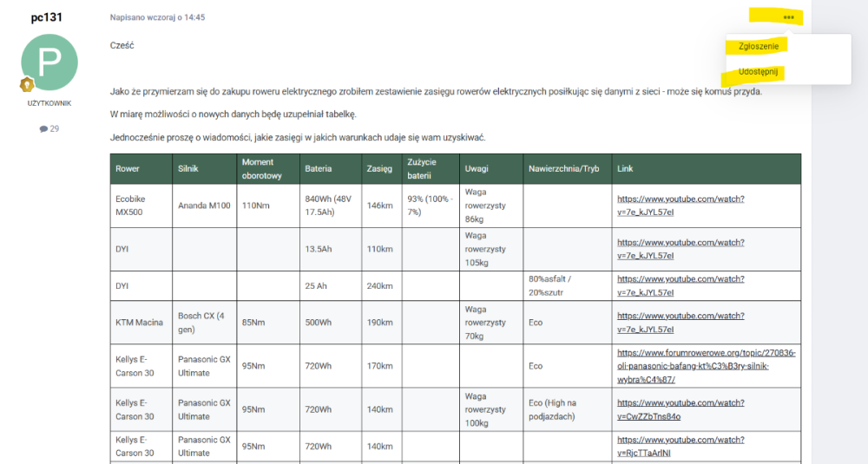Screen dimensions: 868x464
Task: Open YouTube link in DYI 25 Ah row
Action: click(681, 286)
